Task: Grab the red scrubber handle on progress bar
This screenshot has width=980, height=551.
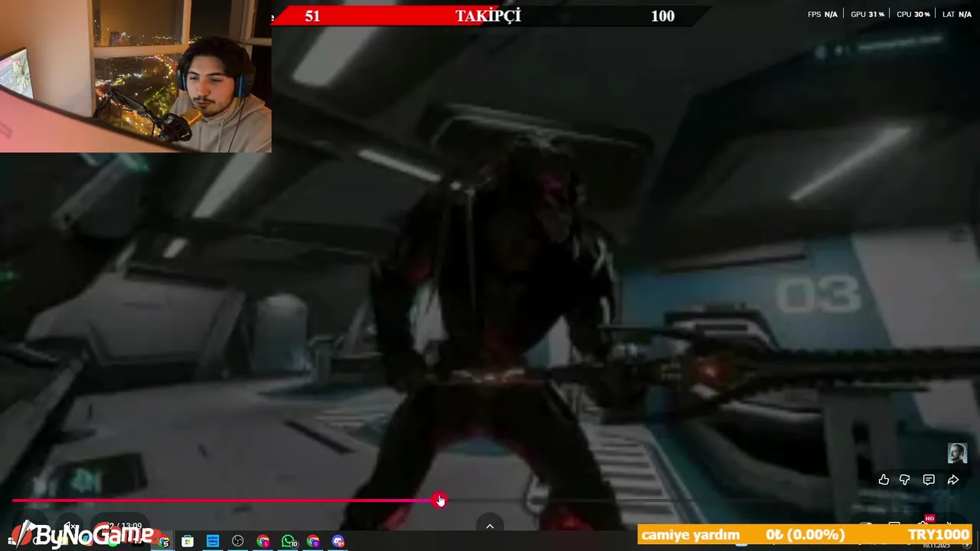Action: click(439, 500)
